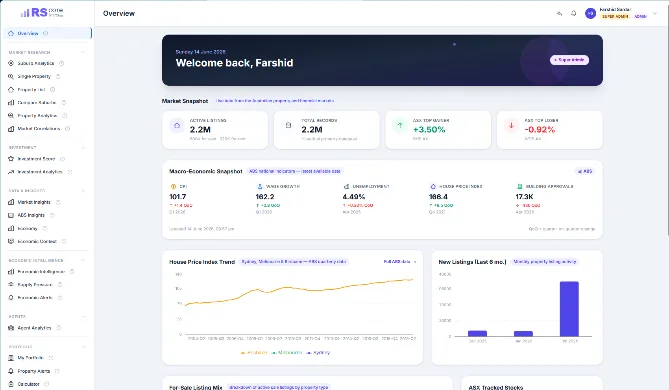Click the ABS badge in Macro-Economic Snapshot
Viewport: 669px width, 390px height.
pyautogui.click(x=585, y=171)
